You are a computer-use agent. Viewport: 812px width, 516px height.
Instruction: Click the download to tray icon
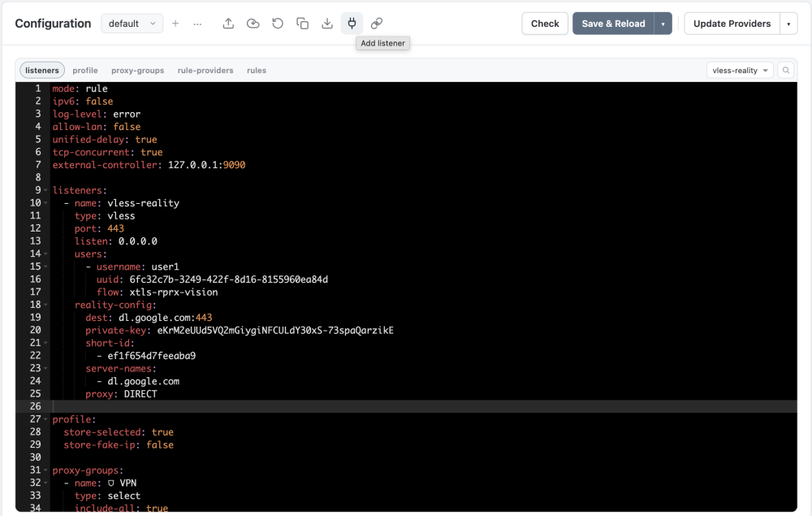(x=327, y=24)
